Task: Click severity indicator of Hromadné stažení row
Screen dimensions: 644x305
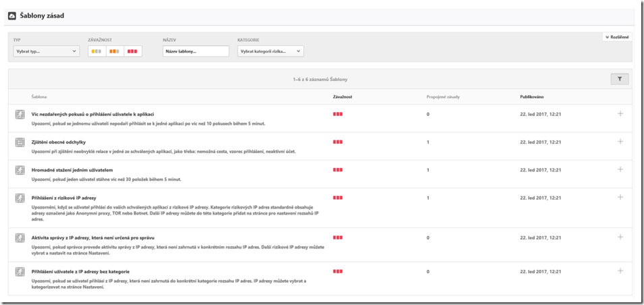Action: 338,170
